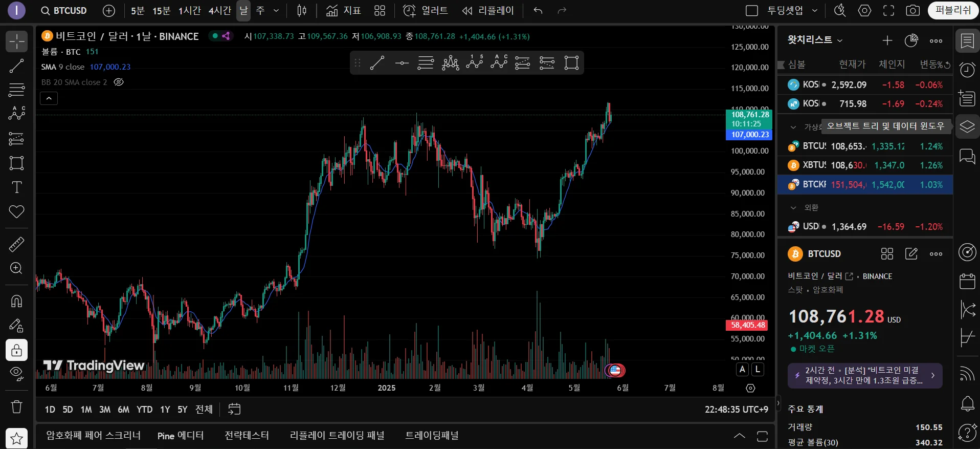Open the candlestick chart type menu
This screenshot has height=449, width=980.
click(x=302, y=11)
